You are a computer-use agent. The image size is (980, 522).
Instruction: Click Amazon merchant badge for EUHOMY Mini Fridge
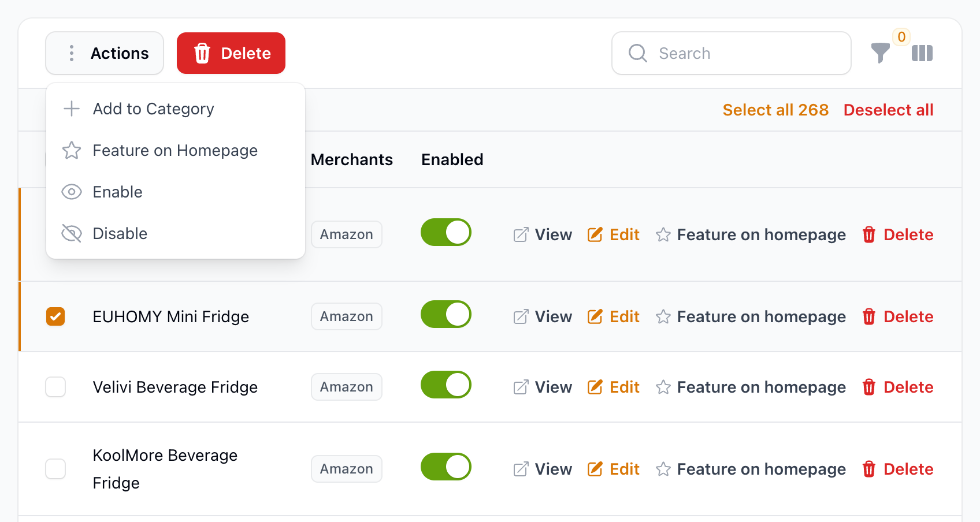pyautogui.click(x=347, y=316)
